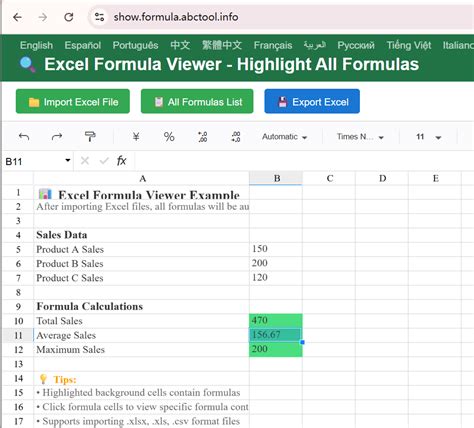The image size is (474, 428).
Task: Switch language to Português
Action: [x=135, y=45]
